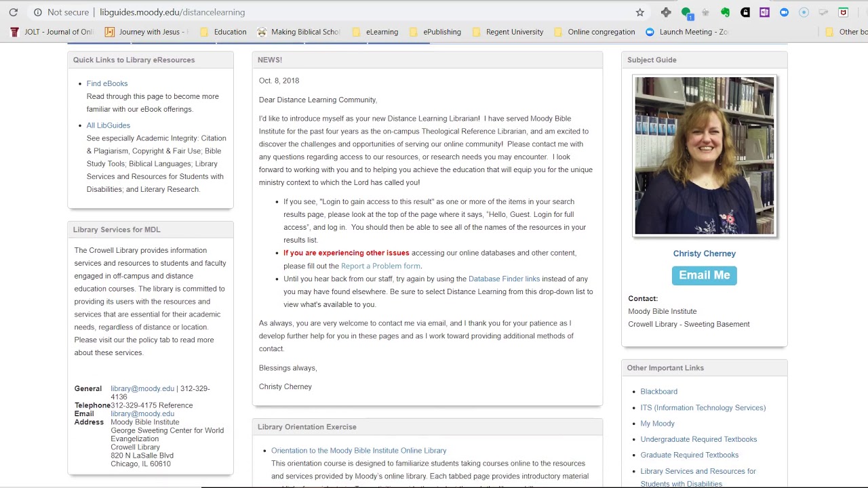Open Christy Cherney's profile name link
868x488 pixels.
tap(705, 253)
